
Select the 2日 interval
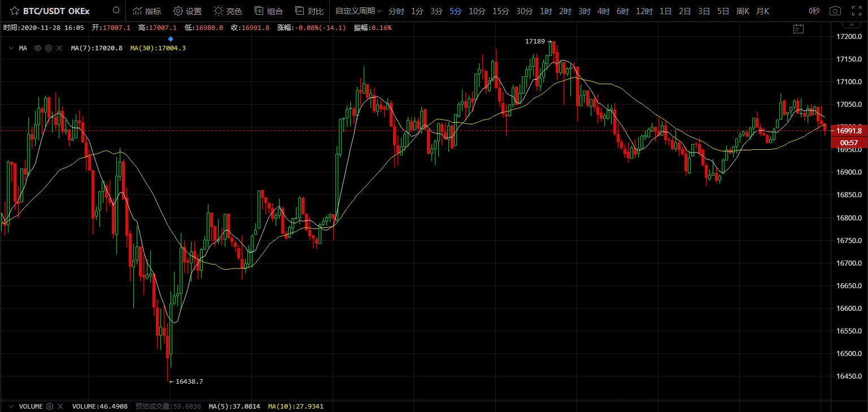(685, 11)
